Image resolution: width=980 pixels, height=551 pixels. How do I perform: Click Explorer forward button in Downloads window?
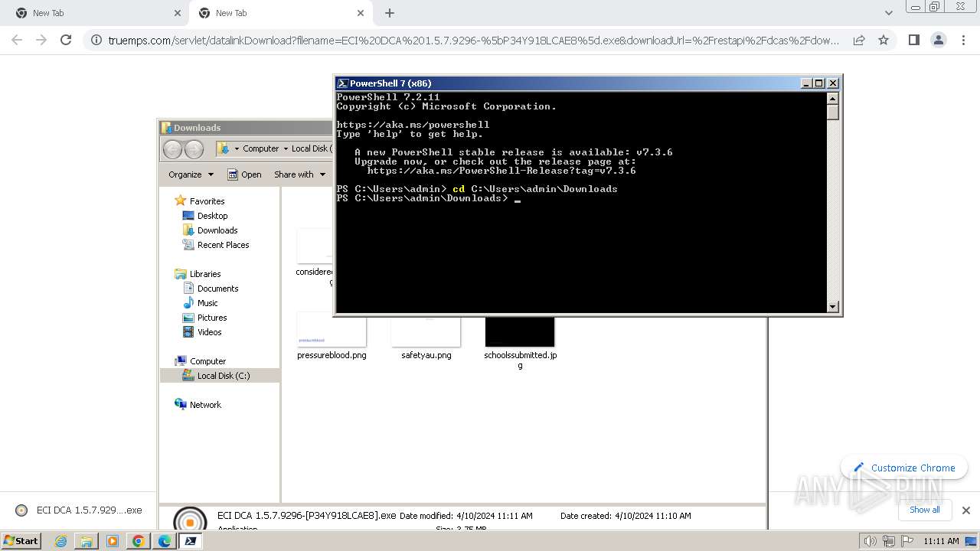(194, 148)
